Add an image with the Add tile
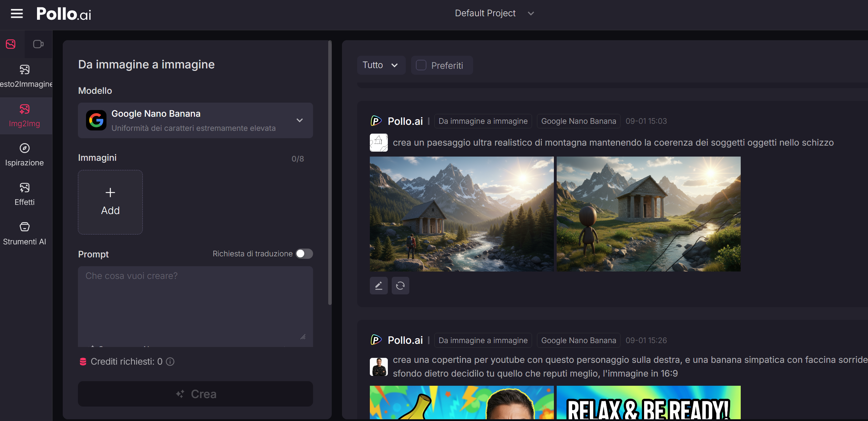This screenshot has width=868, height=421. point(110,202)
